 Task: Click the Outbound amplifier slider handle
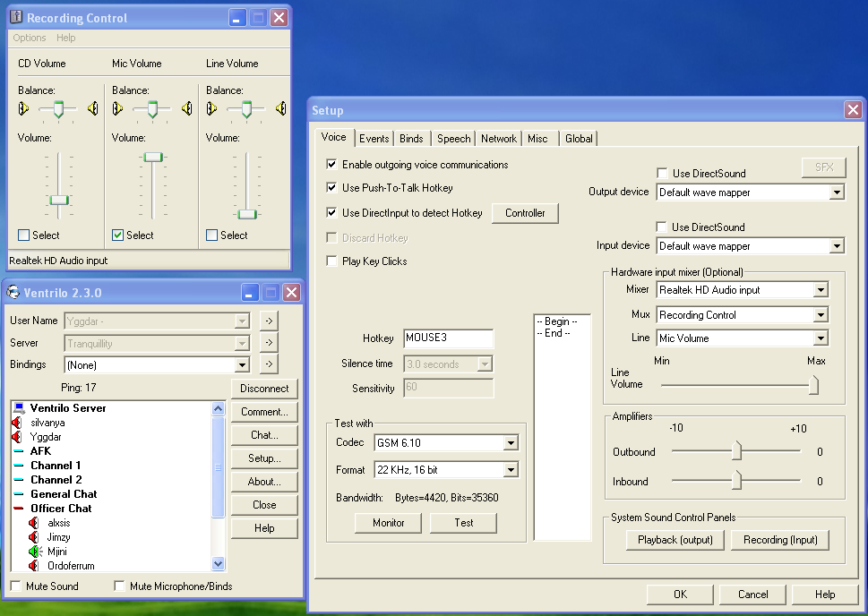(736, 450)
